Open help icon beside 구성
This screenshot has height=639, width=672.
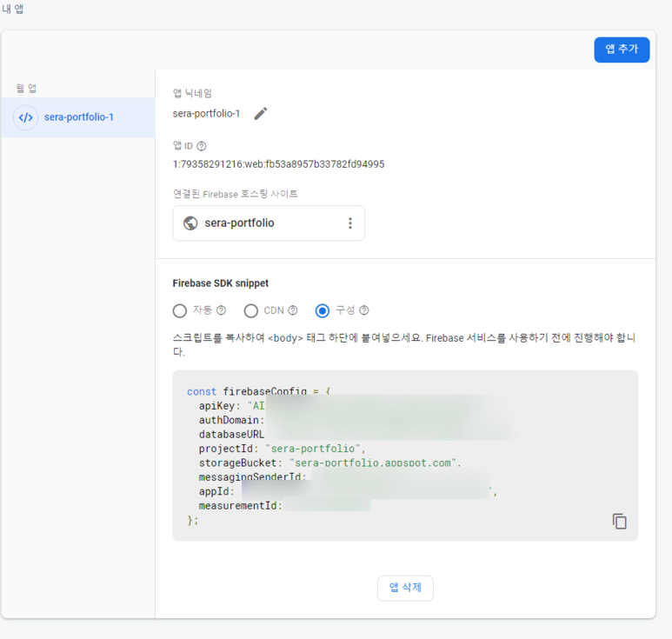click(364, 310)
